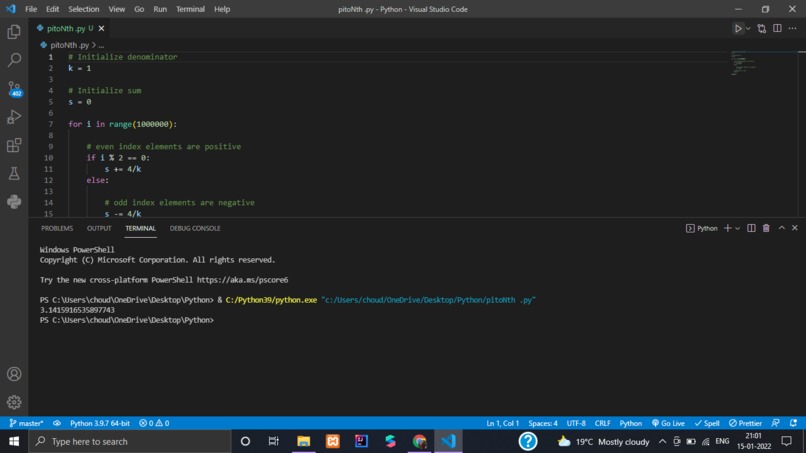Click the breadcrumb ellipsis after pitoNth.py

(x=101, y=45)
